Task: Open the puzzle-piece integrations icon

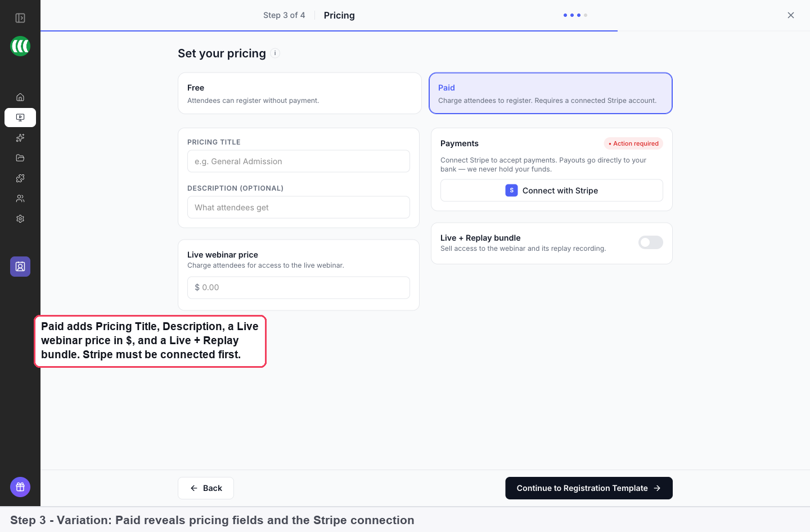Action: coord(20,178)
